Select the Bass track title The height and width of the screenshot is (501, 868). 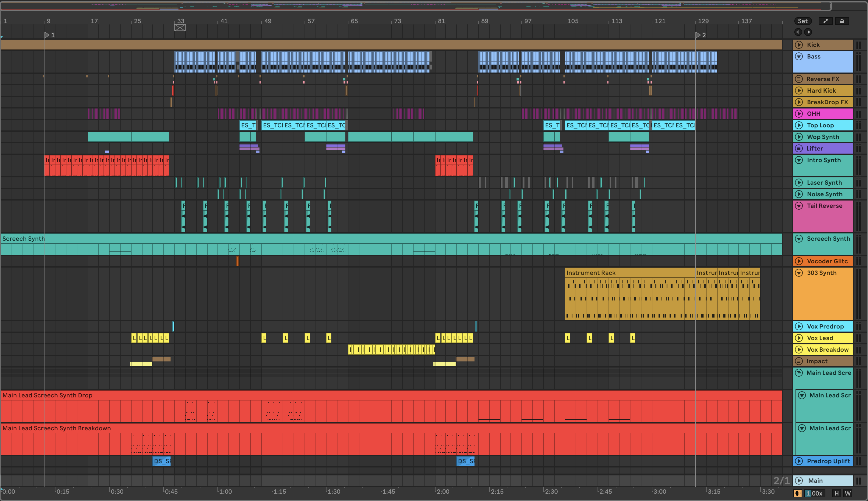(x=814, y=56)
